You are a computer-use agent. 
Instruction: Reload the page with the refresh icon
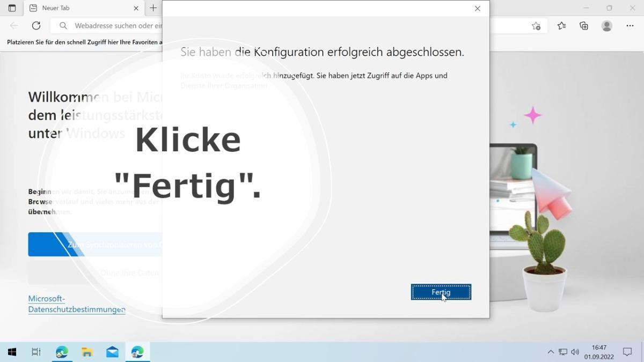pos(36,26)
